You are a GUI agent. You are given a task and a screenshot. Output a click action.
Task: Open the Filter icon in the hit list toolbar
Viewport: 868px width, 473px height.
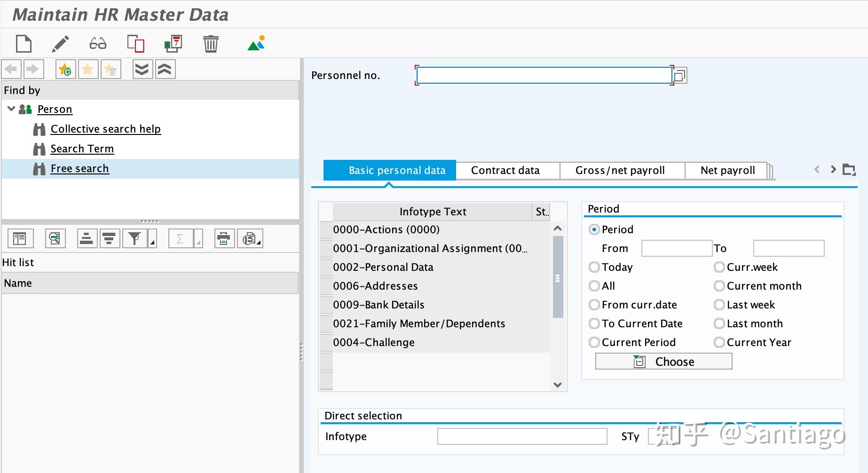point(134,238)
